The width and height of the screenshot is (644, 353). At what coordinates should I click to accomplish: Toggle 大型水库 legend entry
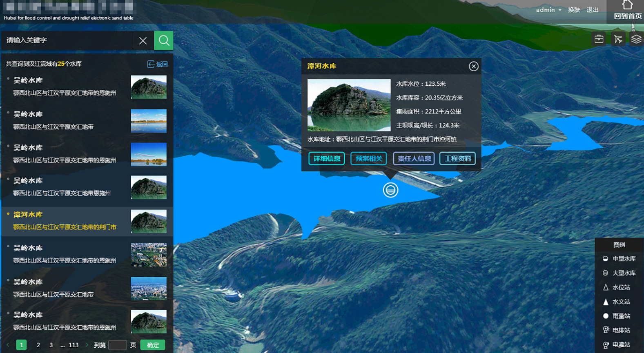(x=619, y=273)
